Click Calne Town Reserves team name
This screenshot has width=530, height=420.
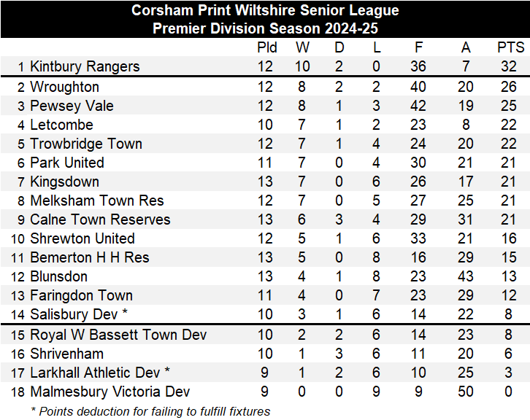click(100, 219)
